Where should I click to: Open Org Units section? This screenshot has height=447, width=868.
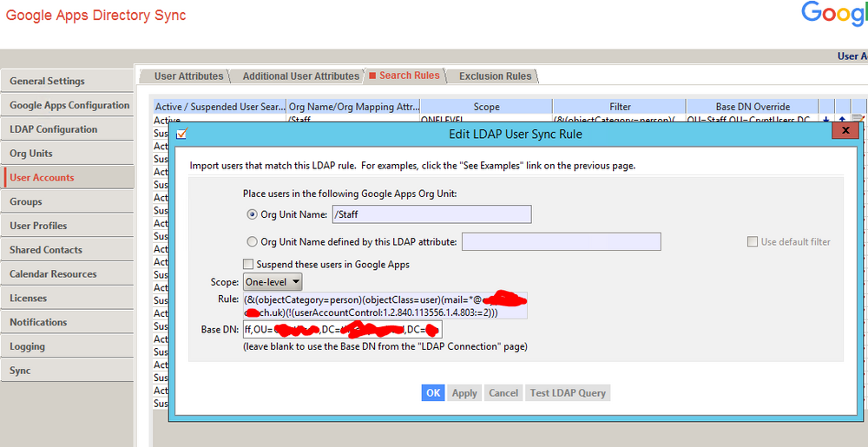tap(67, 154)
